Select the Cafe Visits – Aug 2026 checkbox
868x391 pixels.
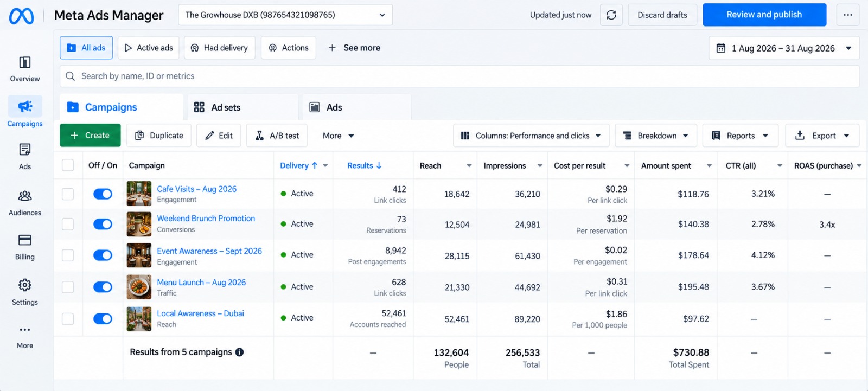pos(68,194)
